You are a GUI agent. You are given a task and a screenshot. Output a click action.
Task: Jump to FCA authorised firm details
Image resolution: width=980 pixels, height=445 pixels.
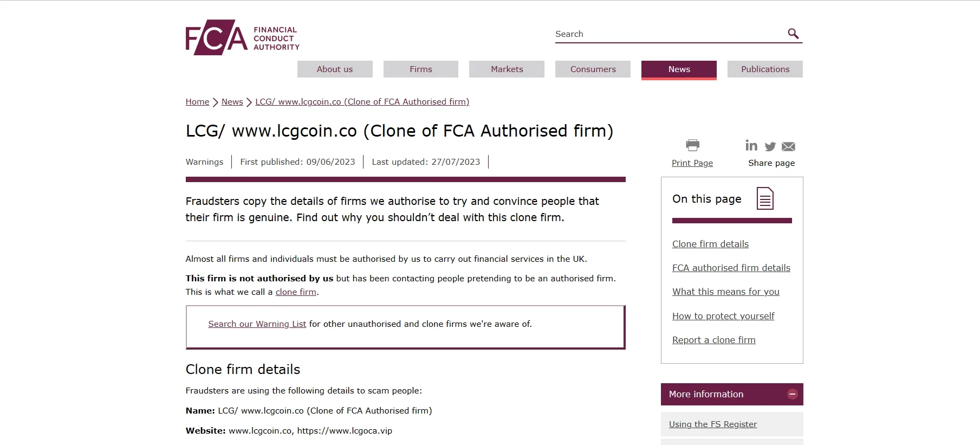pyautogui.click(x=731, y=268)
